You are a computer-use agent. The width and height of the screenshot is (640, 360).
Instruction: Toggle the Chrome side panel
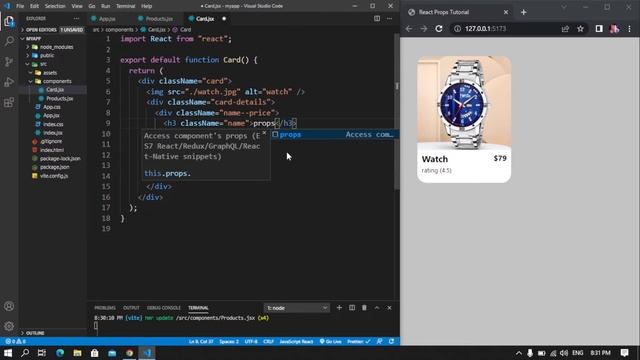click(599, 29)
